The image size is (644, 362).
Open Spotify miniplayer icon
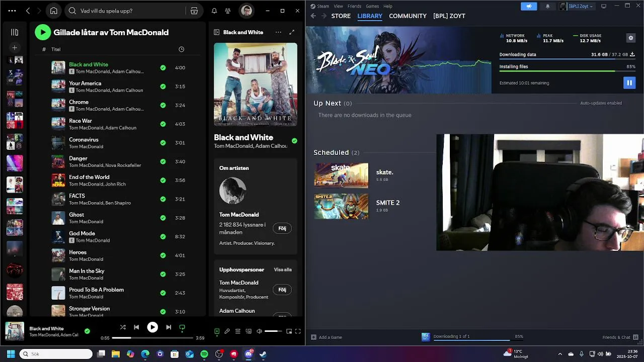coord(289,331)
